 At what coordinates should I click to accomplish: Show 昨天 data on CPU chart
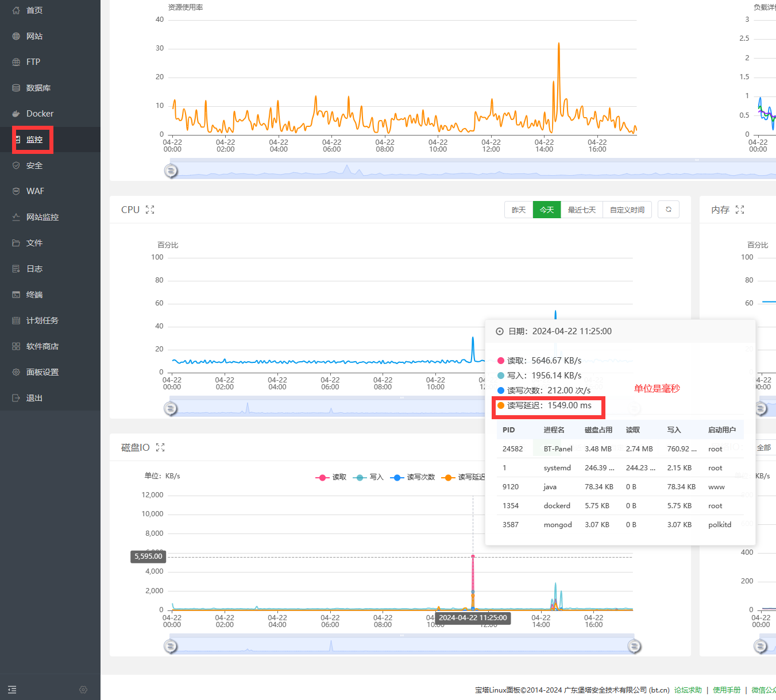point(519,210)
